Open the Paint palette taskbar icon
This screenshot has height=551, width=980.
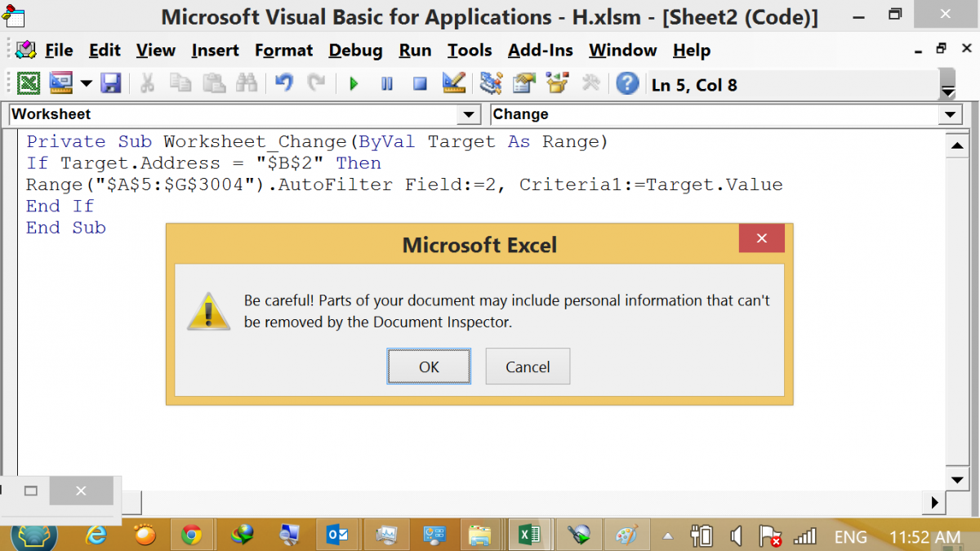pyautogui.click(x=626, y=535)
